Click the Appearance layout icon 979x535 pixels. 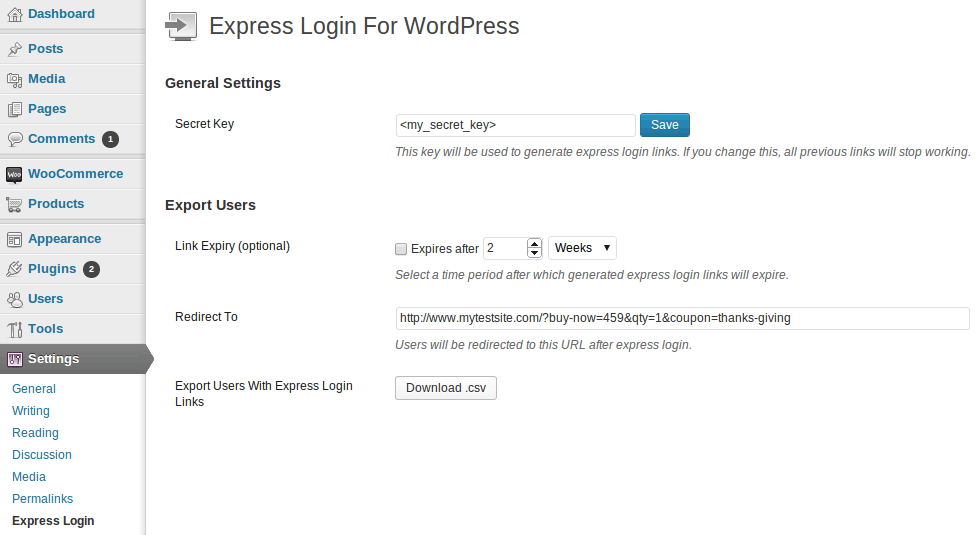14,239
